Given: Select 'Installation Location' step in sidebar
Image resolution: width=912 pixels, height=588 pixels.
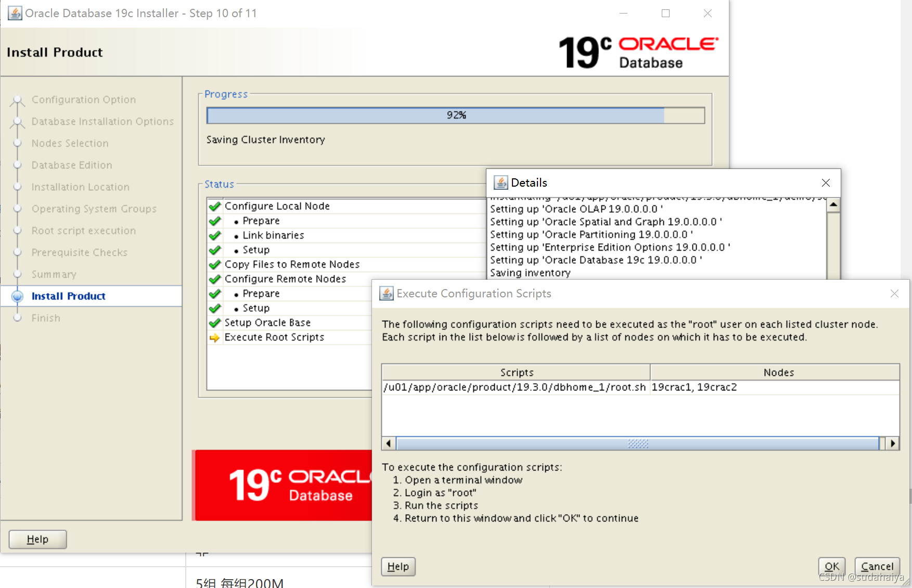Looking at the screenshot, I should pos(81,187).
